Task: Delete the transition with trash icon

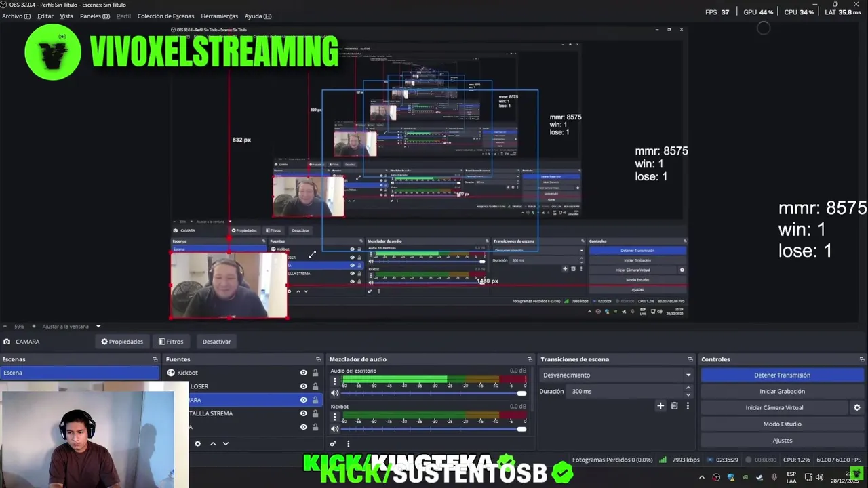Action: [x=674, y=406]
